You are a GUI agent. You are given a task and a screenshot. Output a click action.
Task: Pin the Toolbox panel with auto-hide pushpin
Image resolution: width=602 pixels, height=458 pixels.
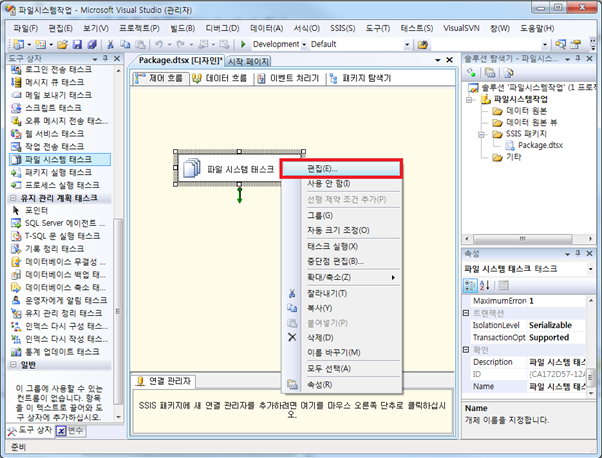[x=106, y=59]
